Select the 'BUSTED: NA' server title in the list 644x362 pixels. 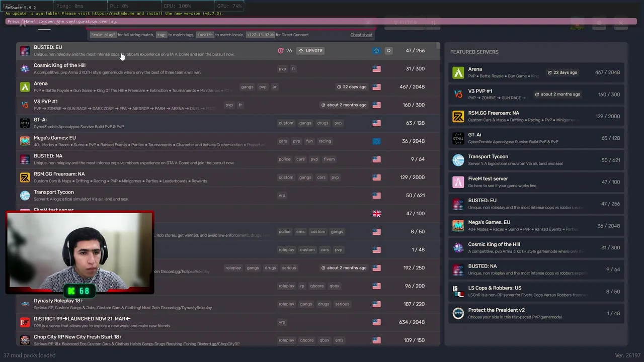click(x=48, y=156)
